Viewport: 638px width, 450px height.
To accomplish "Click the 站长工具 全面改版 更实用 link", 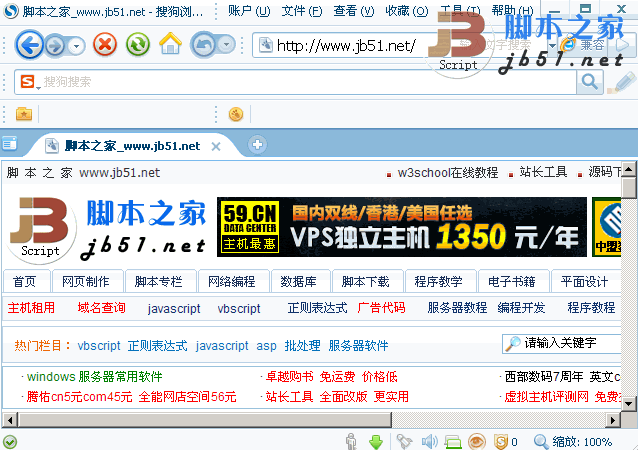I will point(337,397).
